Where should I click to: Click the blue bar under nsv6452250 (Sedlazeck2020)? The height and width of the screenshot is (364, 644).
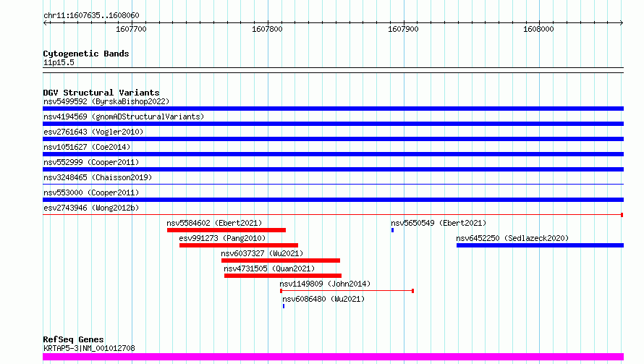[x=540, y=245]
